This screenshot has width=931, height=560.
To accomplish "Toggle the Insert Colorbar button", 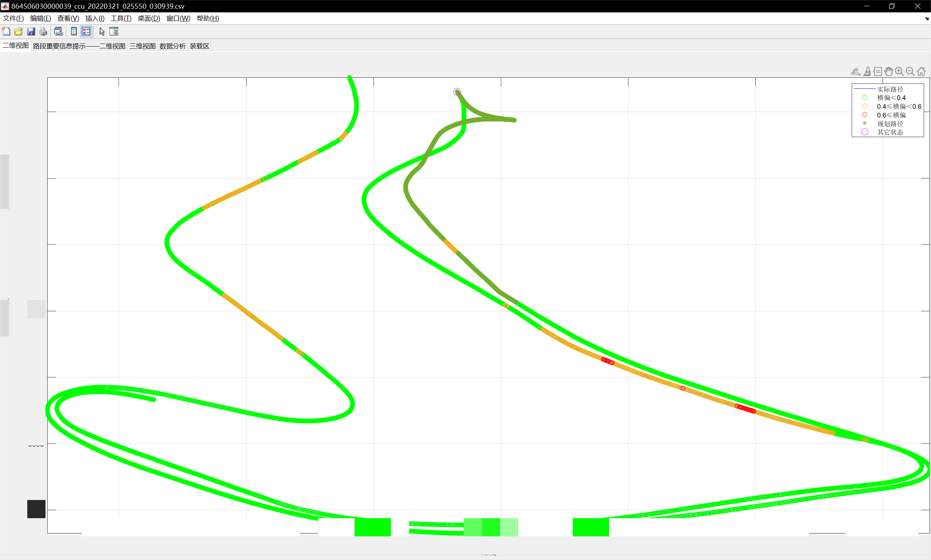I will [x=74, y=31].
